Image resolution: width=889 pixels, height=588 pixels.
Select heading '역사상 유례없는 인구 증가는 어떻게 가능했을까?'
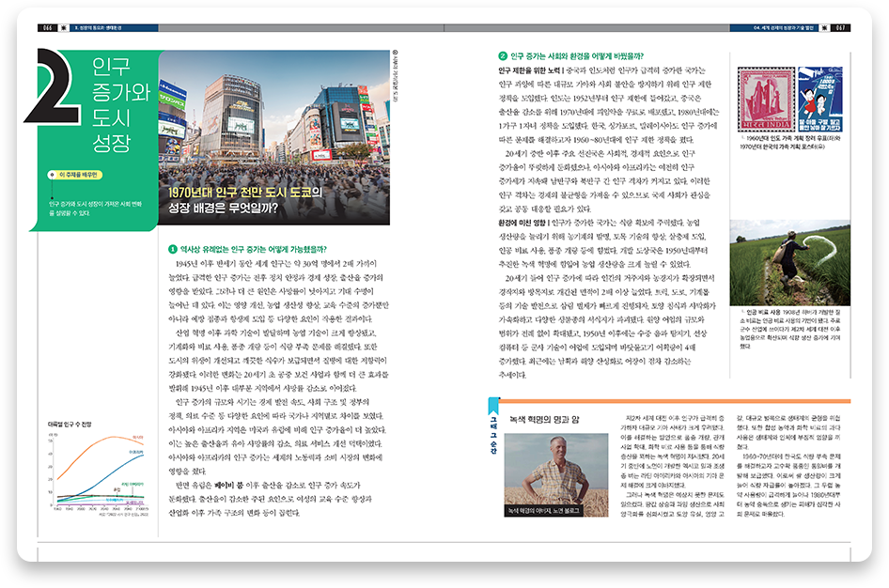tap(254, 249)
